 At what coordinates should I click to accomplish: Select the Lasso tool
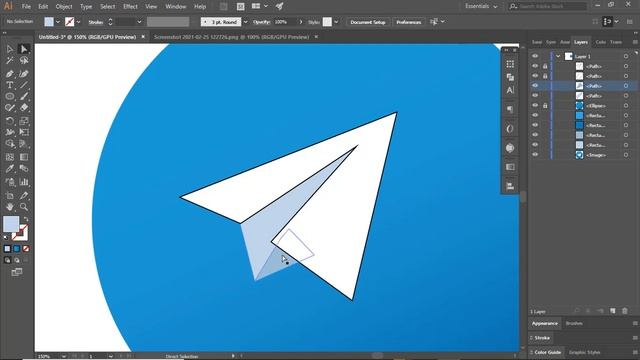[x=24, y=61]
